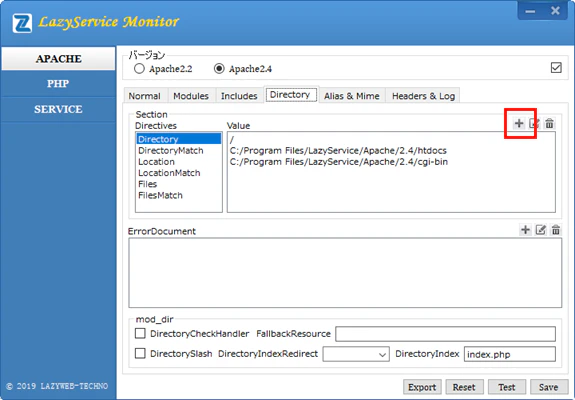Select the Directory directive in list
575x400 pixels.
pos(179,139)
